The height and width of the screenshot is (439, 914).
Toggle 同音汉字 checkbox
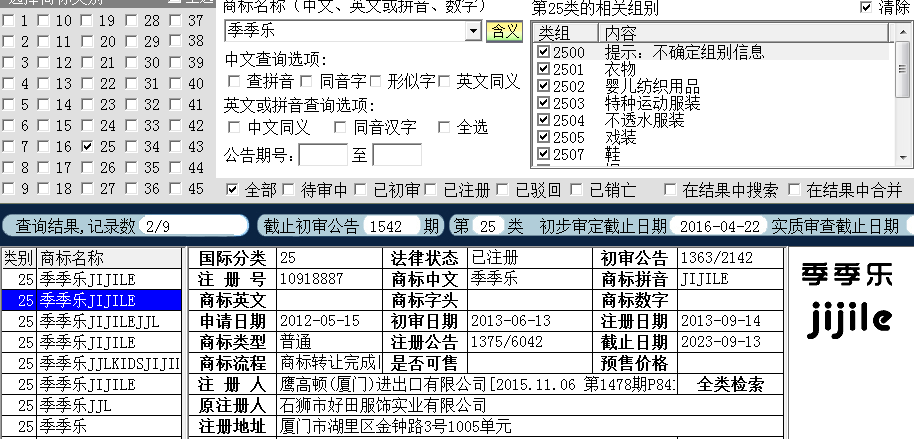340,127
